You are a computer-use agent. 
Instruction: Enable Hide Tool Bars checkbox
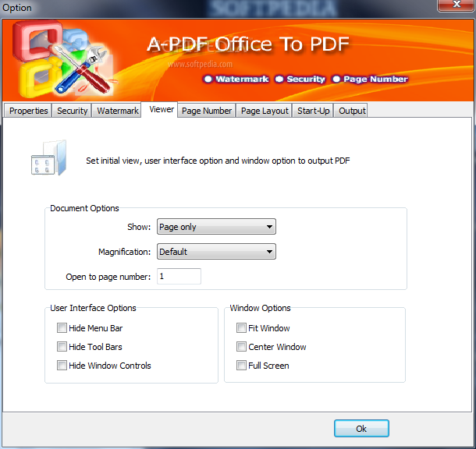pyautogui.click(x=62, y=347)
